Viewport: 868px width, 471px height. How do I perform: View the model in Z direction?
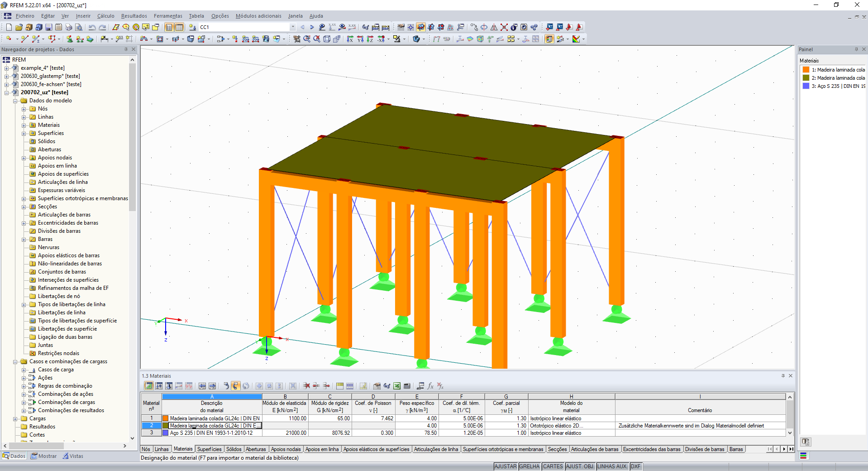tap(370, 39)
